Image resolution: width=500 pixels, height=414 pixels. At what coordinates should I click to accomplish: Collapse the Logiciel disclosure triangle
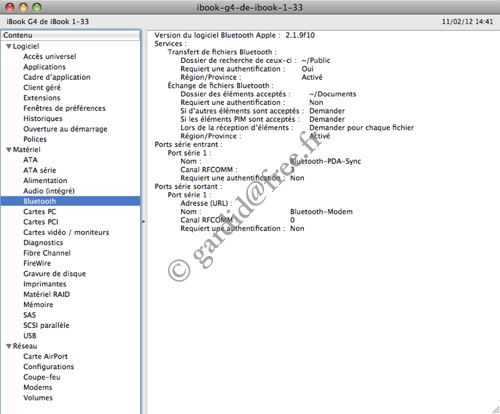9,46
